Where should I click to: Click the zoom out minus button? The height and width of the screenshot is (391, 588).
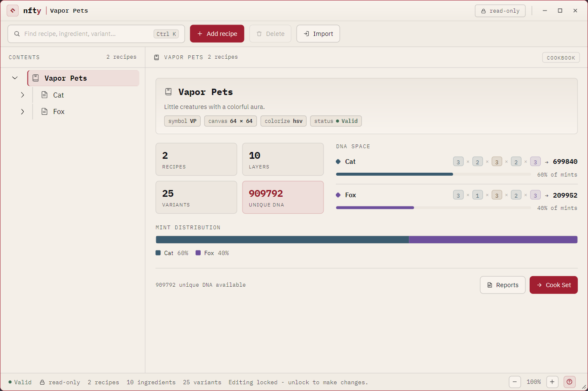coord(514,382)
